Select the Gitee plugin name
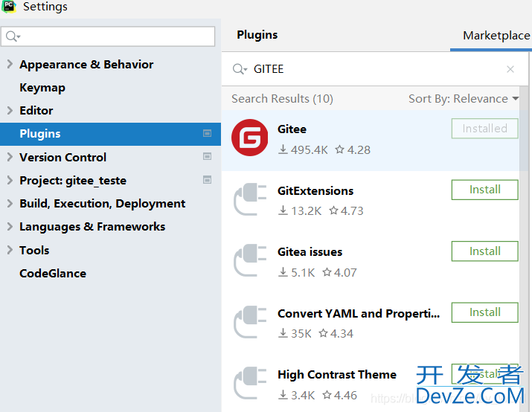The width and height of the screenshot is (532, 412). (292, 129)
